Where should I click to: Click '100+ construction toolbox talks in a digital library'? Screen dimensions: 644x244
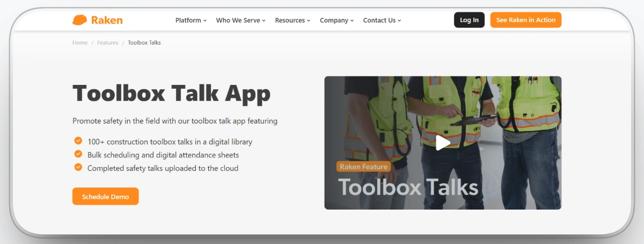(170, 142)
